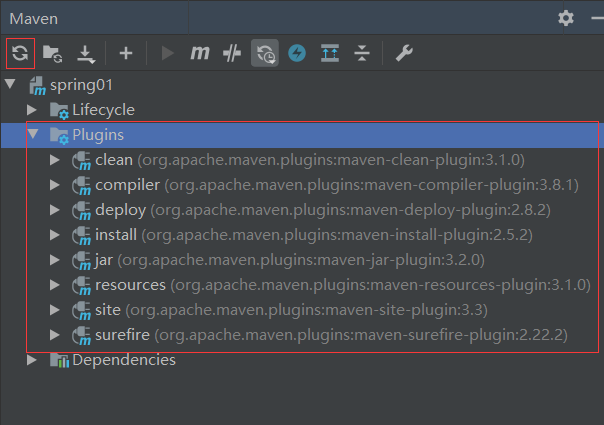This screenshot has width=604, height=425.
Task: Expand the jar plugin goals
Action: pyautogui.click(x=55, y=260)
